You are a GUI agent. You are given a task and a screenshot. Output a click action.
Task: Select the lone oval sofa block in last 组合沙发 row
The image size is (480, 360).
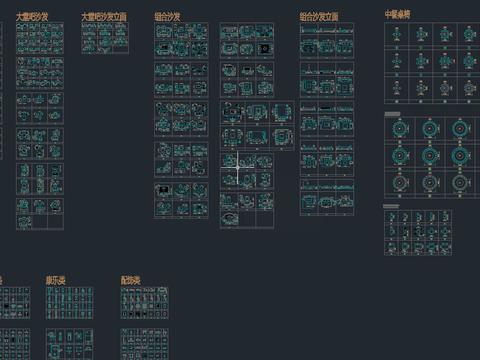pyautogui.click(x=229, y=219)
